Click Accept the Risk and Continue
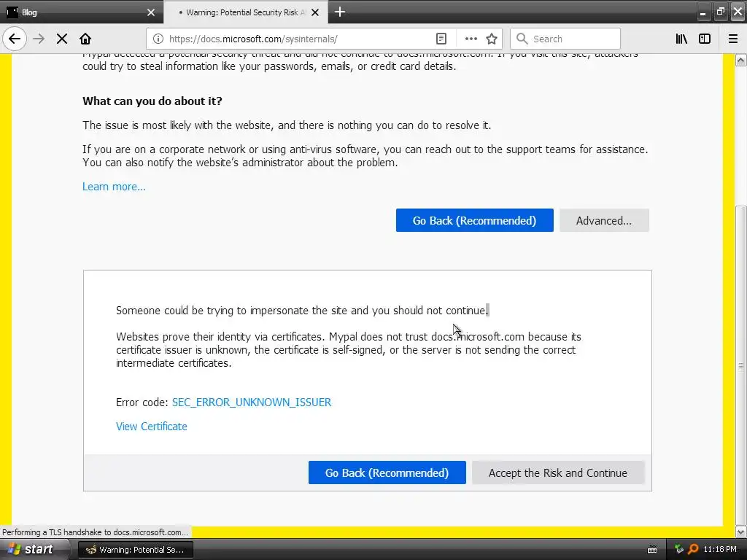This screenshot has width=747, height=560. [x=558, y=472]
